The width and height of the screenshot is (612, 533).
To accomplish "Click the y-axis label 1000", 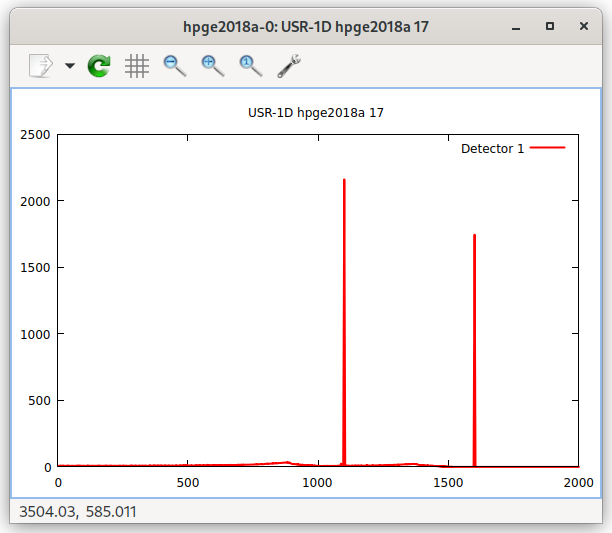I will coord(35,334).
